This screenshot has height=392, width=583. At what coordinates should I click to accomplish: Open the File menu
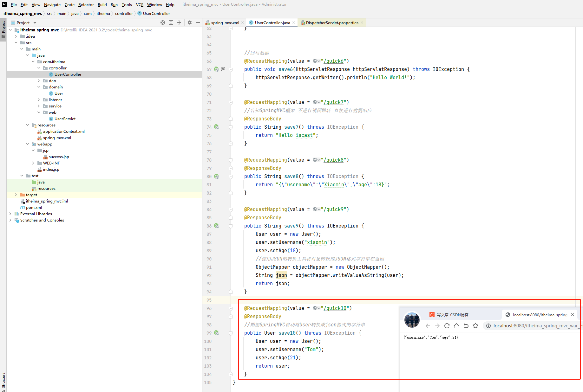click(14, 4)
